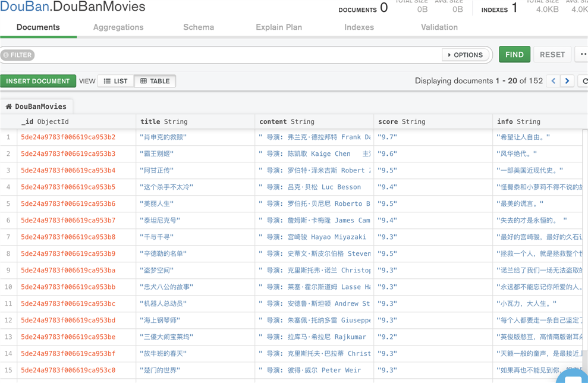Switch to the Aggregations tab

point(118,27)
